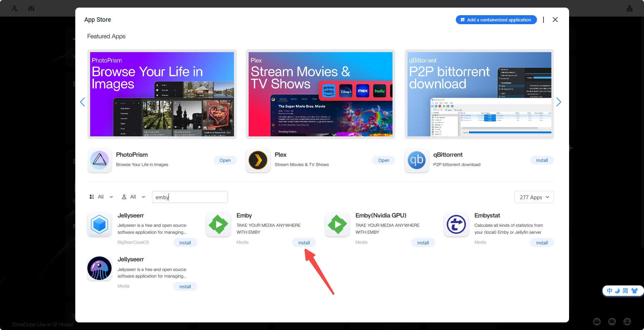Image resolution: width=644 pixels, height=330 pixels.
Task: Open the PhotoPrism app
Action: (x=225, y=160)
